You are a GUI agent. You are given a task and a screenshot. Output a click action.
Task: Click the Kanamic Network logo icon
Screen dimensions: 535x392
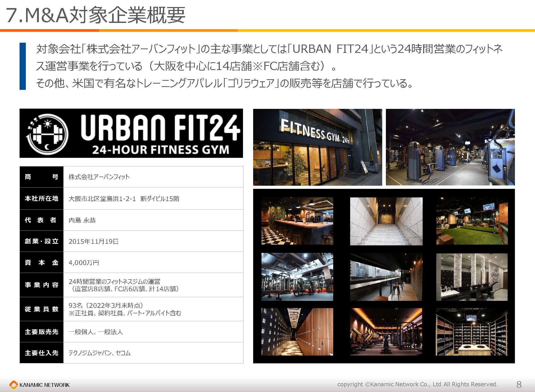pyautogui.click(x=13, y=384)
